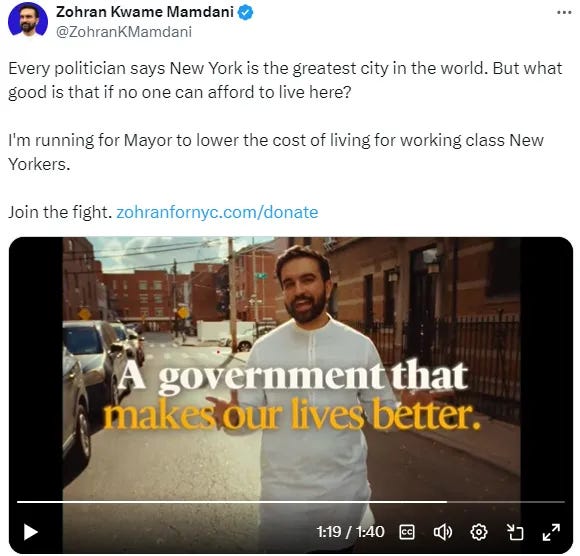
Task: Toggle closed captions on the video
Action: point(407,532)
